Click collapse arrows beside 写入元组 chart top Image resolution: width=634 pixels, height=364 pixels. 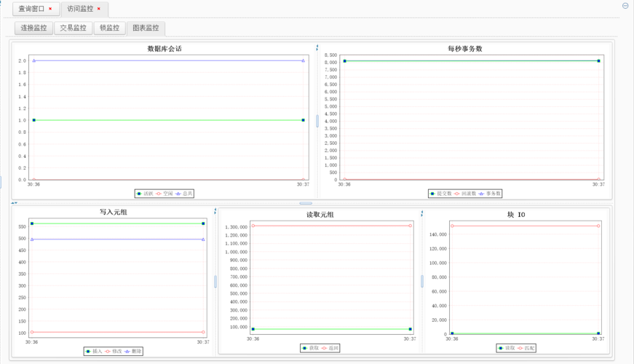pos(215,211)
